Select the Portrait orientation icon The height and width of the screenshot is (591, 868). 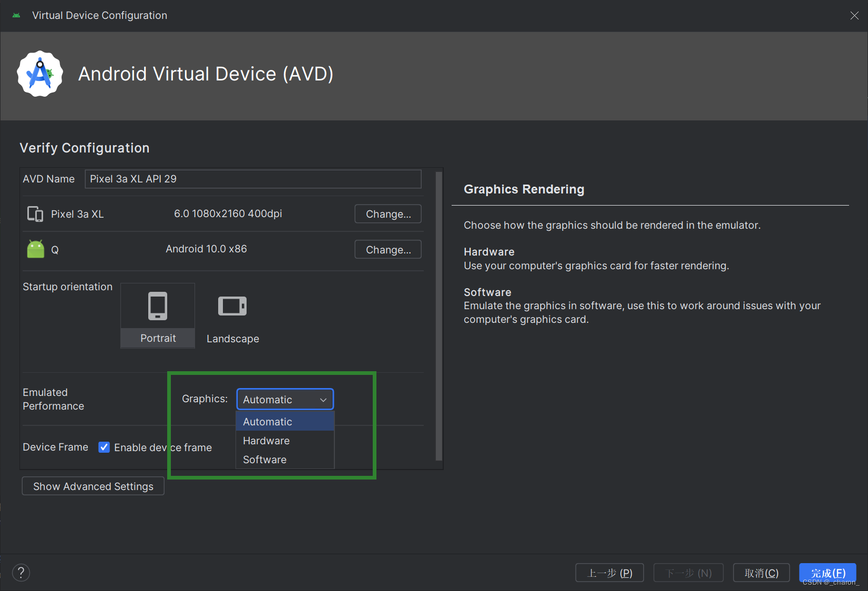(158, 306)
